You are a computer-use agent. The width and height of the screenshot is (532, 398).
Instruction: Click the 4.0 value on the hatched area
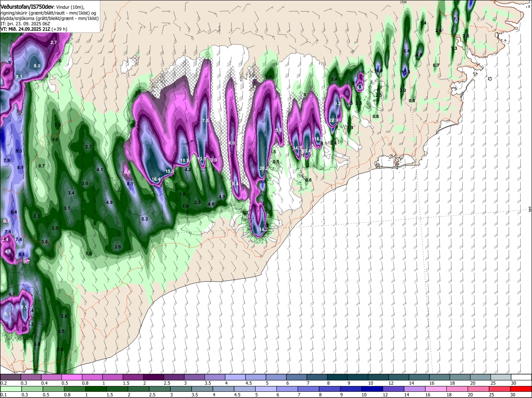click(232, 143)
